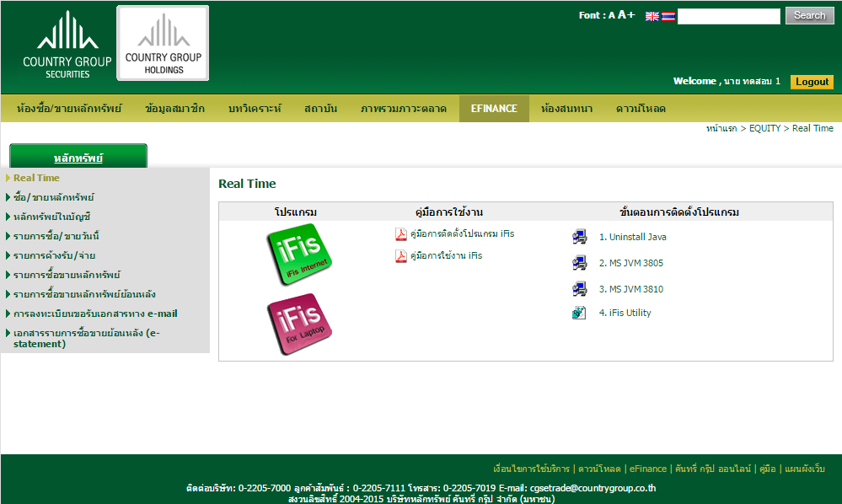Open the ห้องซื้อ/ขายหลักทรัพย์ menu
Image resolution: width=842 pixels, height=504 pixels.
pos(69,109)
